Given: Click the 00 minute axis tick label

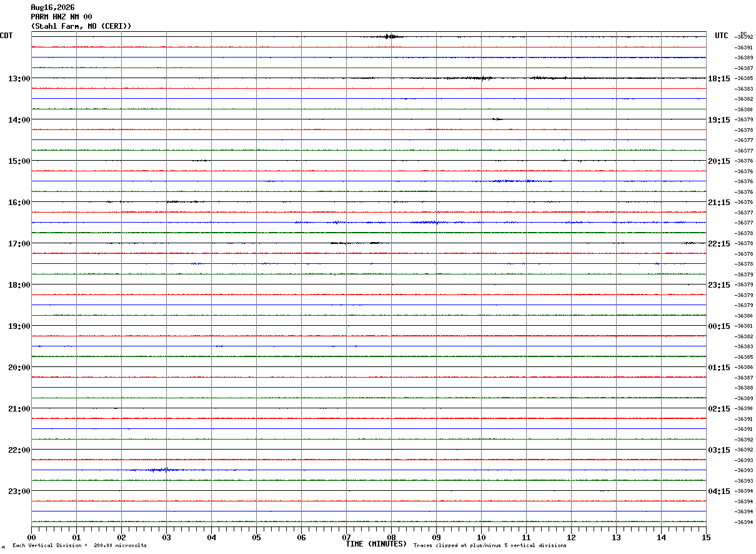Looking at the screenshot, I should tap(31, 538).
